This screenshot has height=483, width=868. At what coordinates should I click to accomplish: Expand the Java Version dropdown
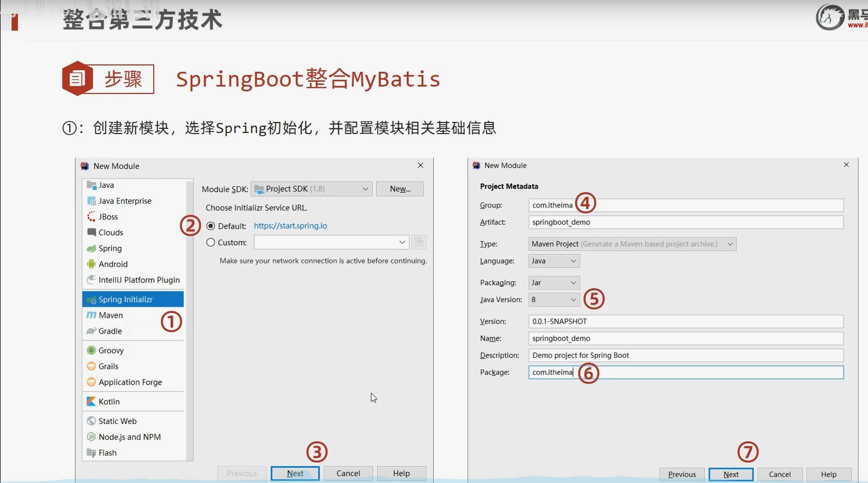pyautogui.click(x=554, y=300)
